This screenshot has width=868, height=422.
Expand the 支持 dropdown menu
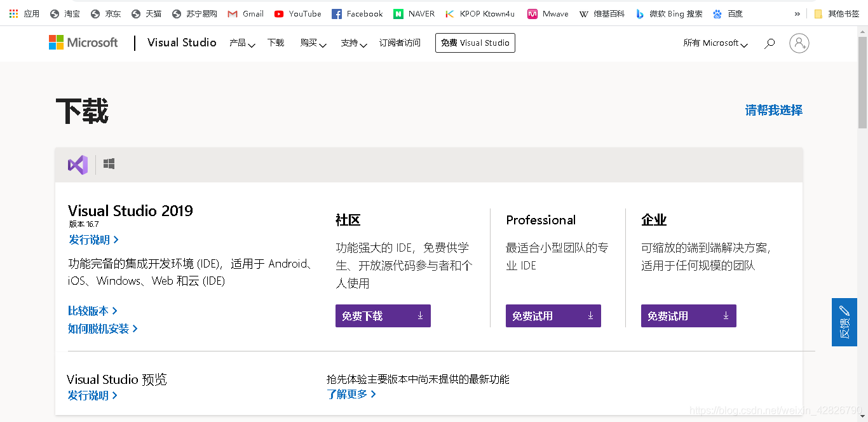point(354,43)
